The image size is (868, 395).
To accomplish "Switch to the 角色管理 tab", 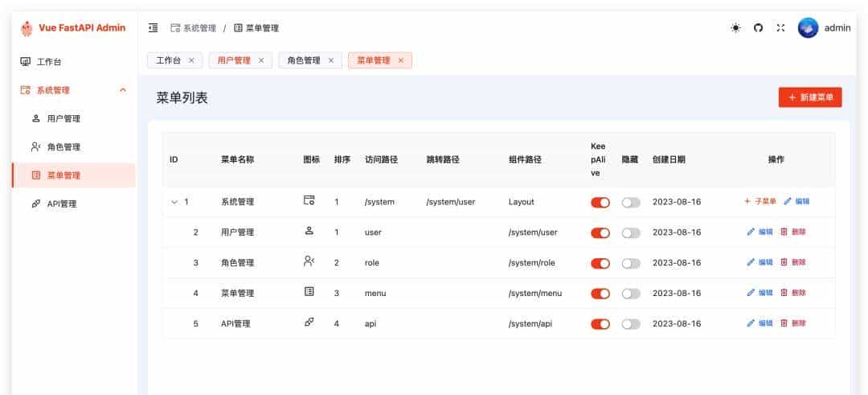I will click(310, 60).
